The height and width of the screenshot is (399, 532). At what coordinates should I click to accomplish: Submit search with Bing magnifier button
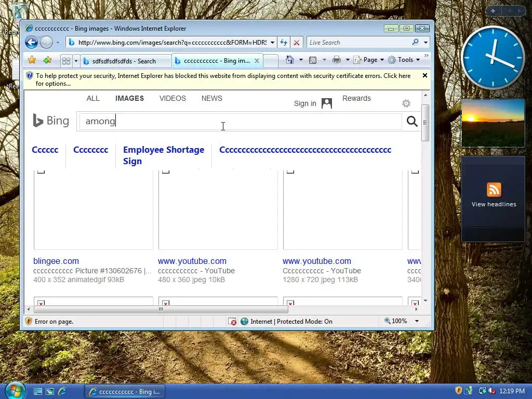pos(412,121)
